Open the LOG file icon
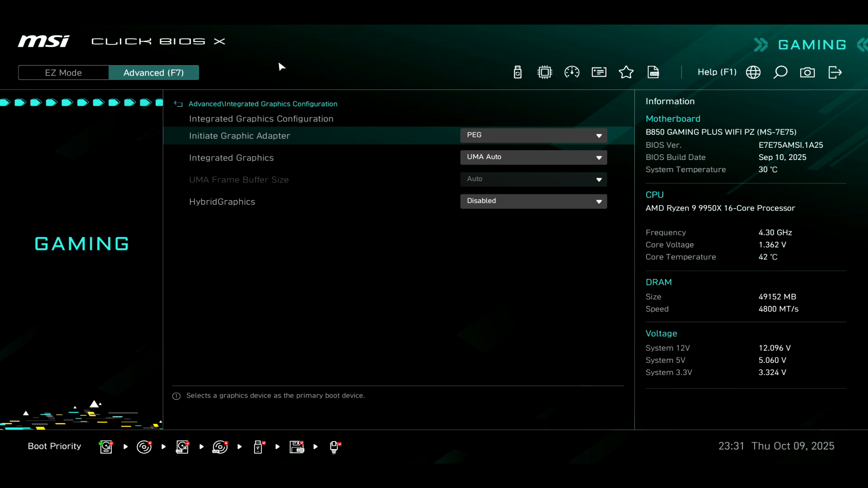The height and width of the screenshot is (488, 868). click(653, 72)
